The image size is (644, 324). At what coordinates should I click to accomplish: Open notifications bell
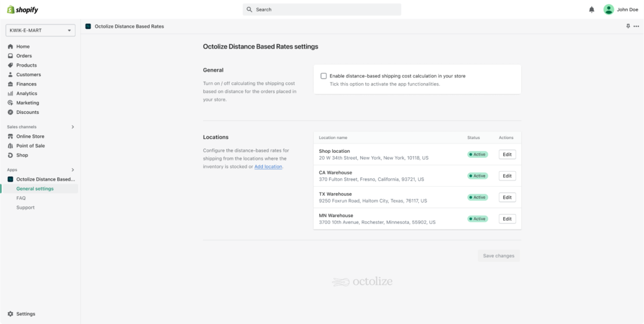[x=591, y=9]
